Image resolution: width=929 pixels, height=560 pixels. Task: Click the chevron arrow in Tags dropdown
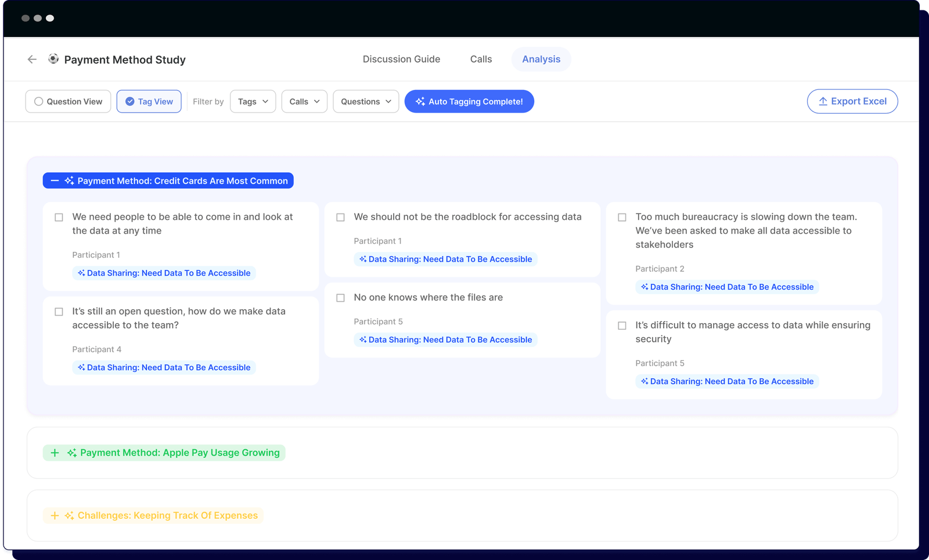pyautogui.click(x=265, y=102)
